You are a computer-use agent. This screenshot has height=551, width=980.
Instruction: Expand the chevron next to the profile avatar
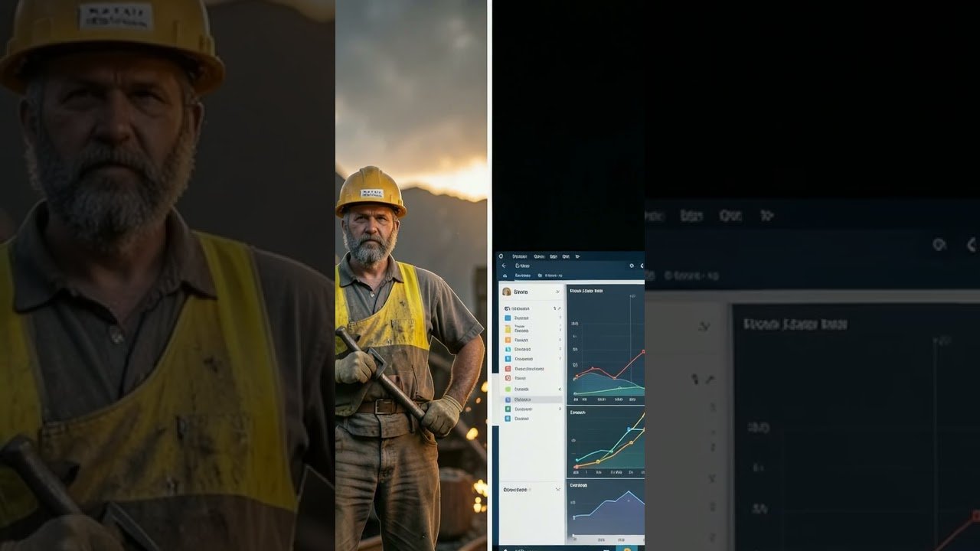coord(557,292)
